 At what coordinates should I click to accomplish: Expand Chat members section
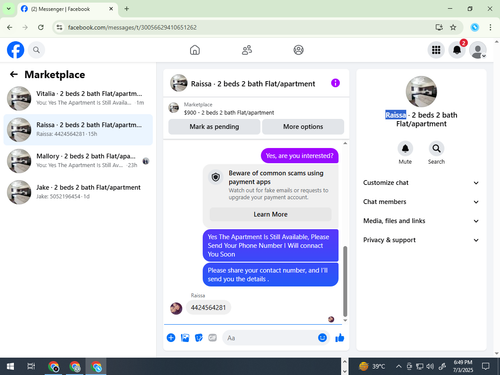click(421, 202)
